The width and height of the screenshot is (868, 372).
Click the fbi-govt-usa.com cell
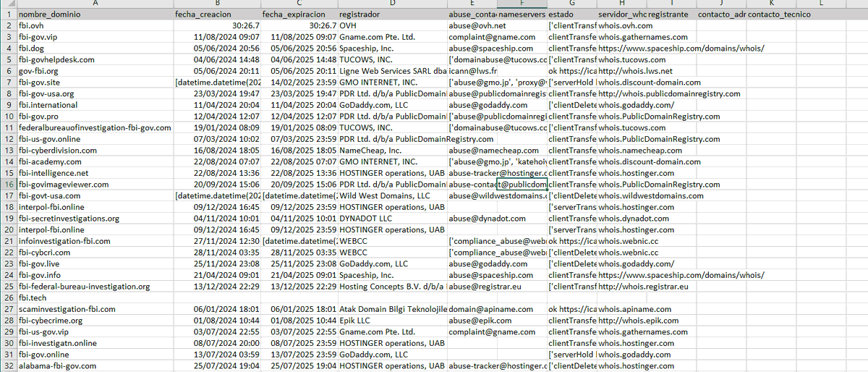[95, 195]
